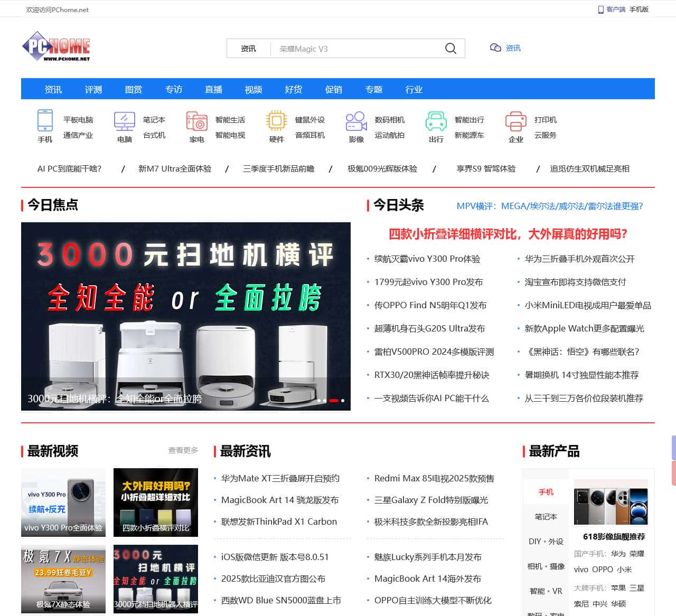
Task: Open 淘宝宣布即将支持微信支付
Action: tap(575, 282)
